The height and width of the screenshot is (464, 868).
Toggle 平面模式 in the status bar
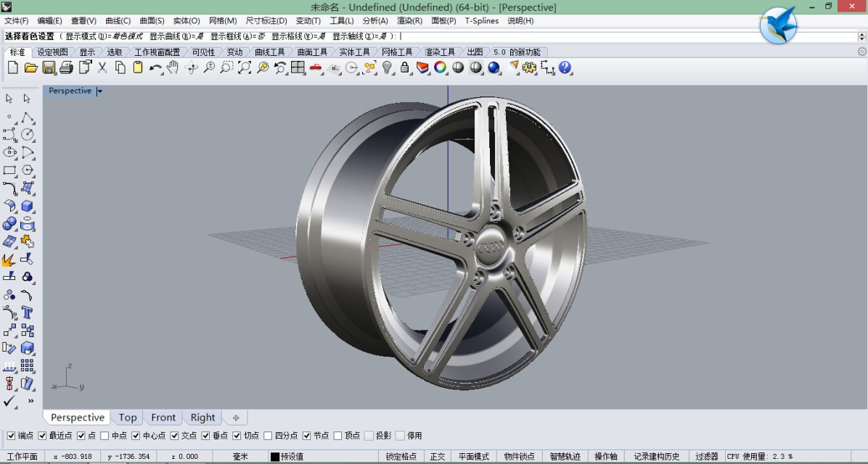(474, 457)
